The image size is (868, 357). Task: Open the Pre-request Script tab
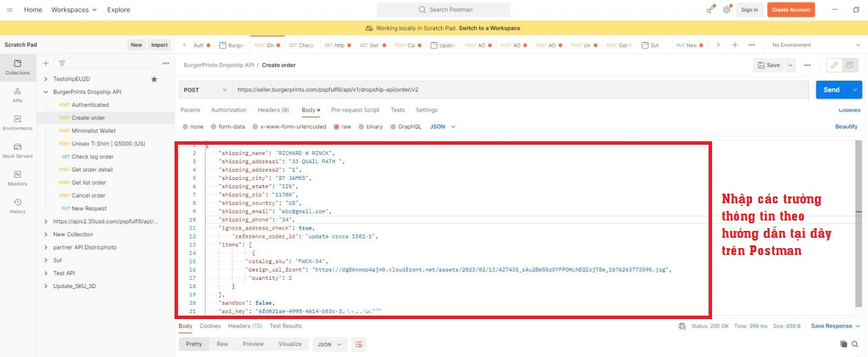pyautogui.click(x=355, y=110)
